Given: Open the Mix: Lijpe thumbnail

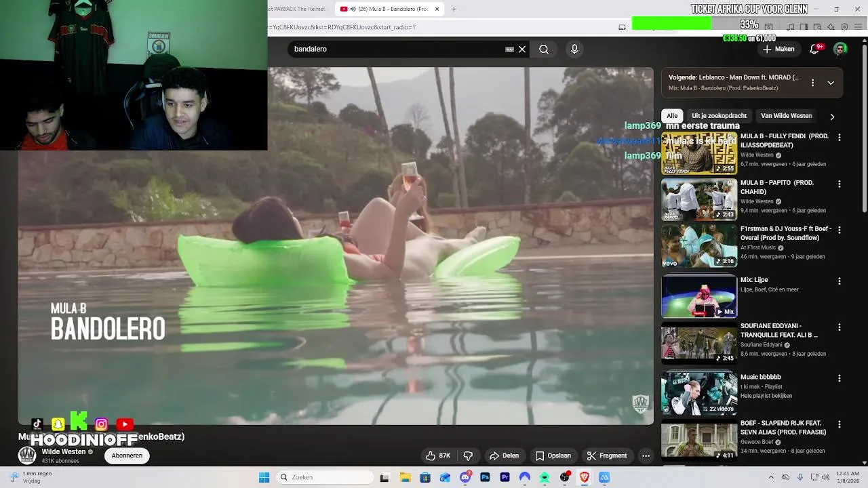Looking at the screenshot, I should (699, 296).
